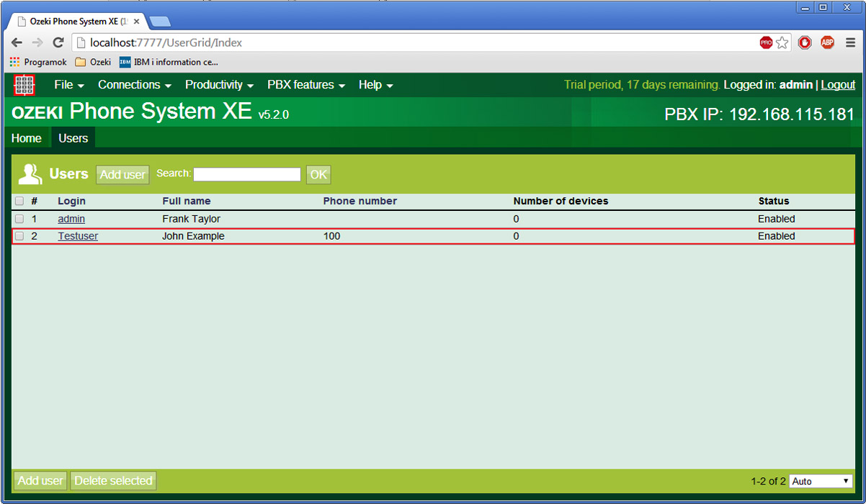866x504 pixels.
Task: Click the trial period remaining notice
Action: pyautogui.click(x=642, y=85)
